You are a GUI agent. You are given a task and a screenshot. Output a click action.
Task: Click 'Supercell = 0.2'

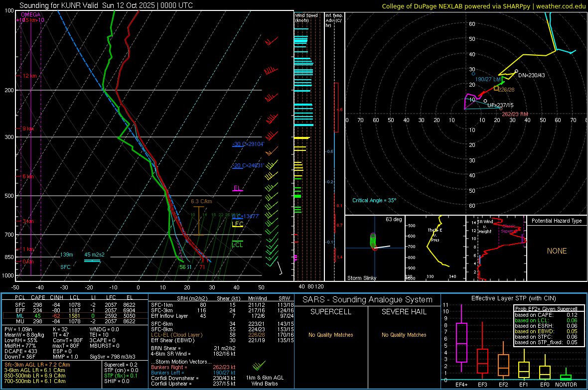121,365
